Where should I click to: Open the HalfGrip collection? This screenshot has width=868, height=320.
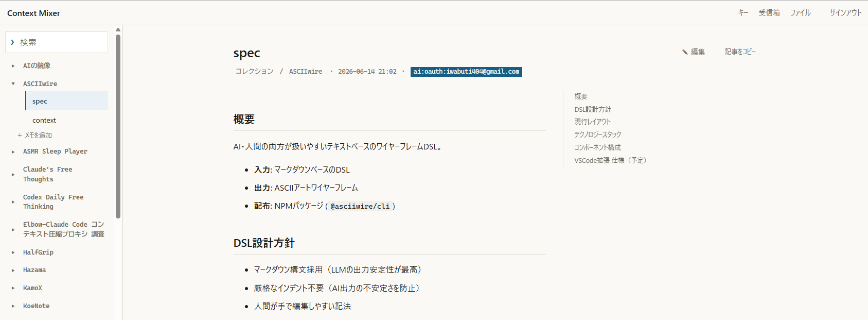point(38,252)
